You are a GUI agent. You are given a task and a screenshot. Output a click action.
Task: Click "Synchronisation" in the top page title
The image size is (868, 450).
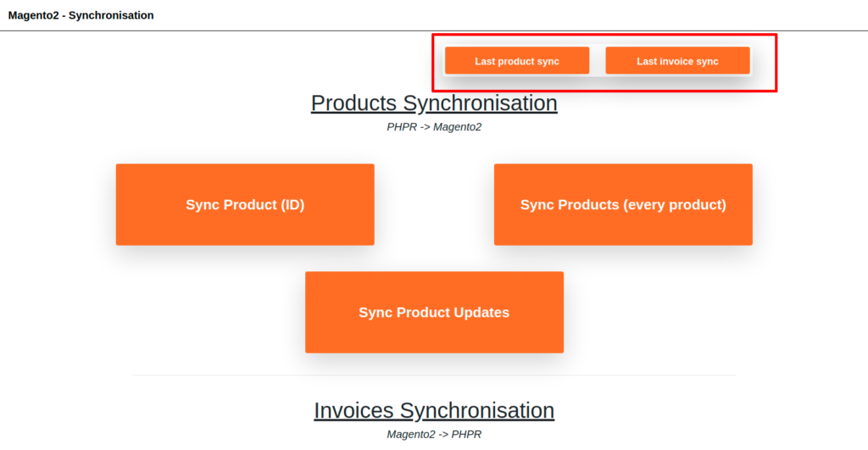click(111, 15)
